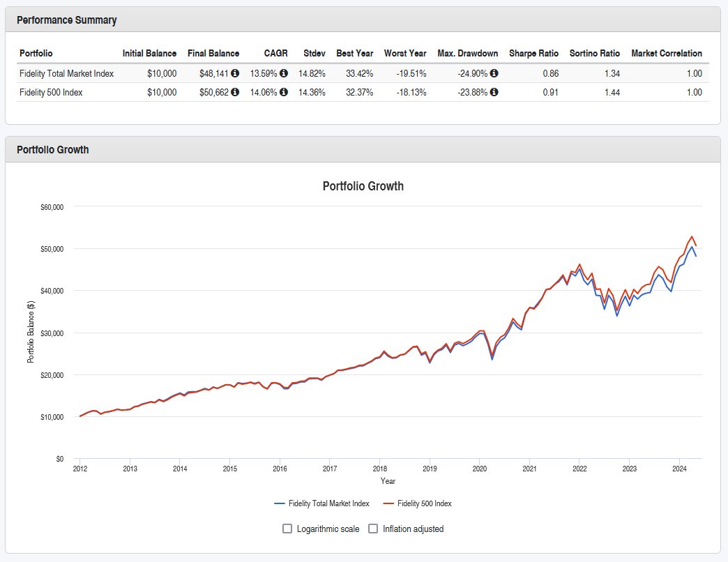Click the Stdev column header
The width and height of the screenshot is (728, 562).
click(314, 54)
